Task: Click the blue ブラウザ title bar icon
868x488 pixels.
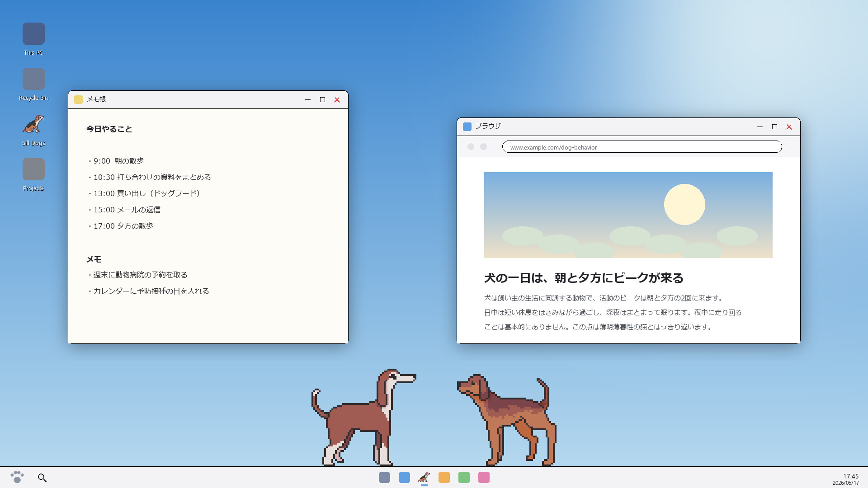Action: tap(467, 127)
